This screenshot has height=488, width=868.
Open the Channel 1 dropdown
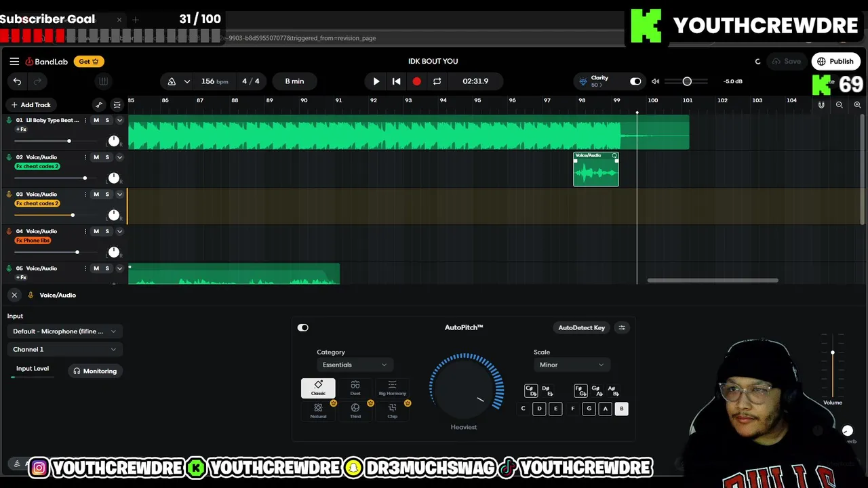tap(64, 349)
